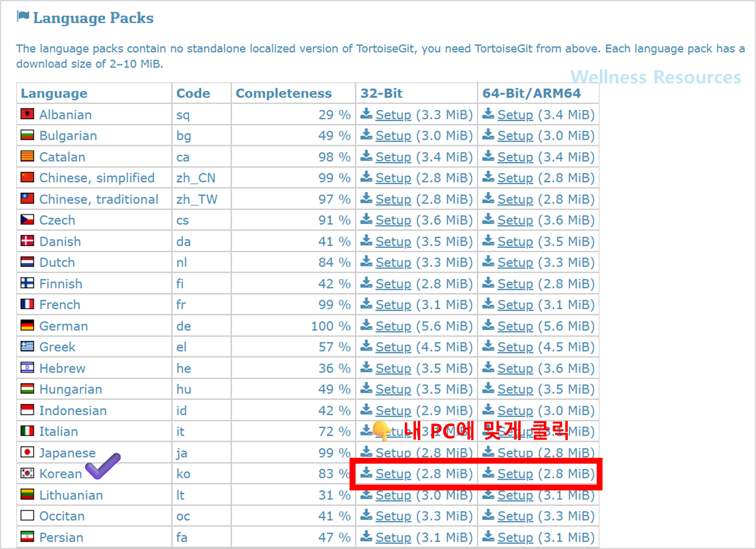Open Albanian 32-Bit Setup link

(x=393, y=115)
